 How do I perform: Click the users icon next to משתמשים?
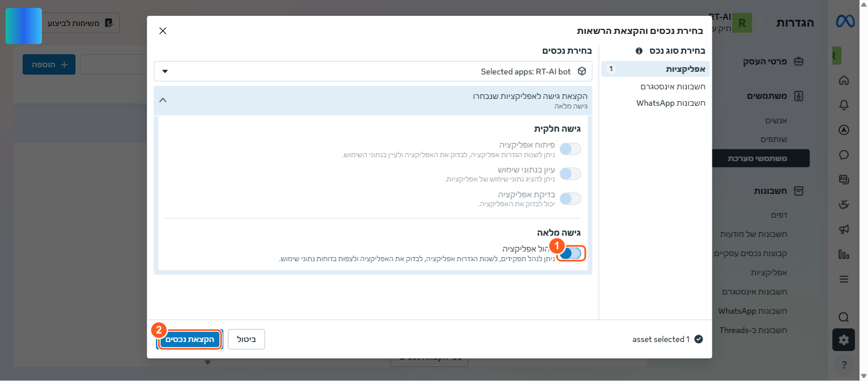click(x=798, y=96)
